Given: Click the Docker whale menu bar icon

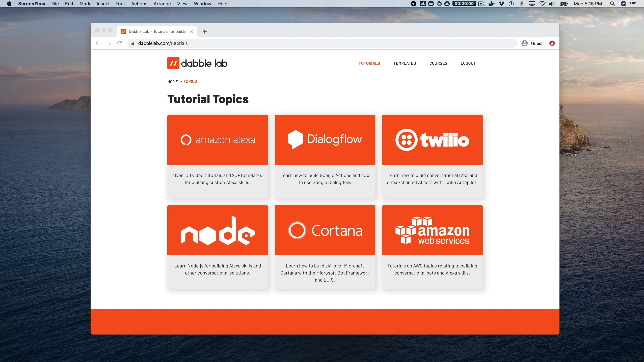Looking at the screenshot, I should [x=492, y=4].
